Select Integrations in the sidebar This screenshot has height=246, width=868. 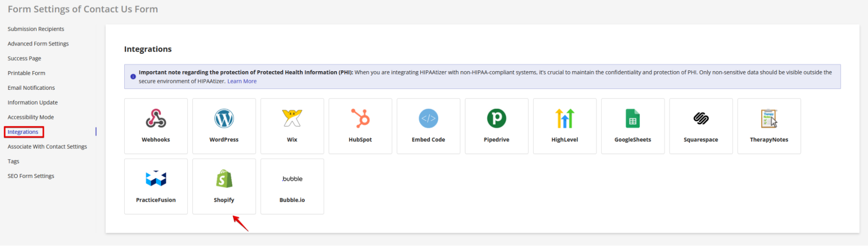pos(23,132)
